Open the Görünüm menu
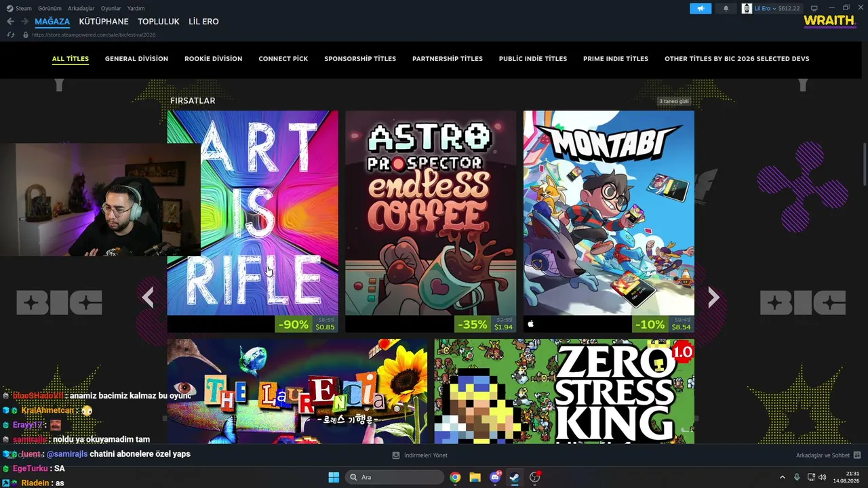 coord(50,8)
